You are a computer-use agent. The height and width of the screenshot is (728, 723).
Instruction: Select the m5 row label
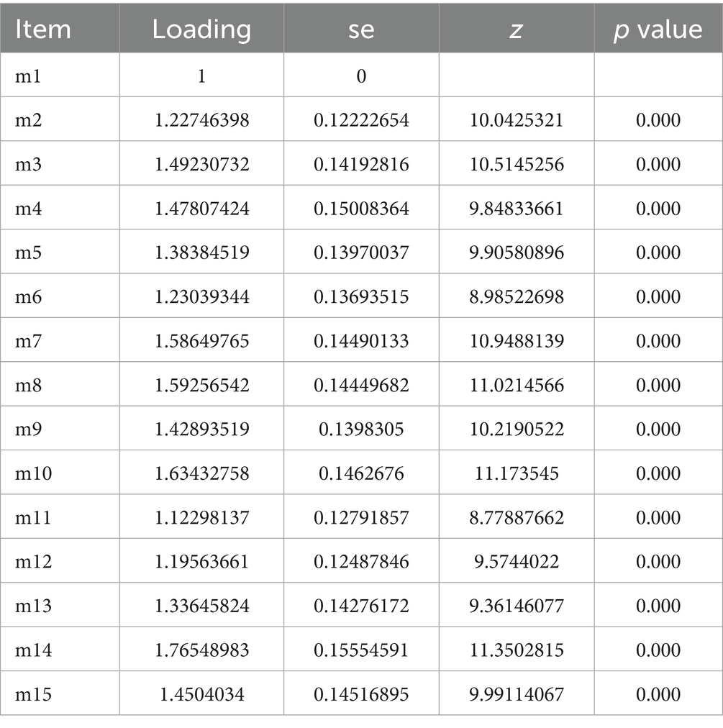point(29,252)
